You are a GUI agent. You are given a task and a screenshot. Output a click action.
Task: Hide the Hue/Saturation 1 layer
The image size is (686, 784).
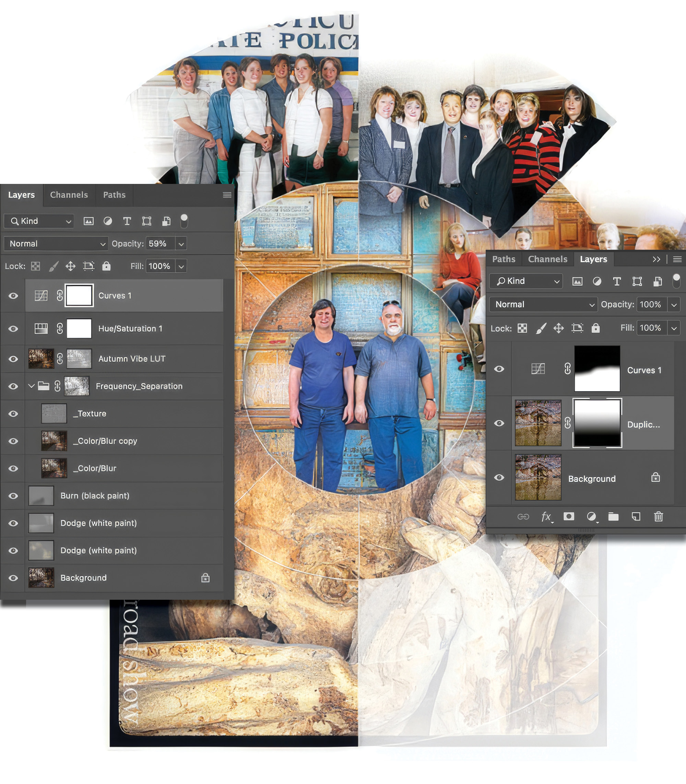13,329
